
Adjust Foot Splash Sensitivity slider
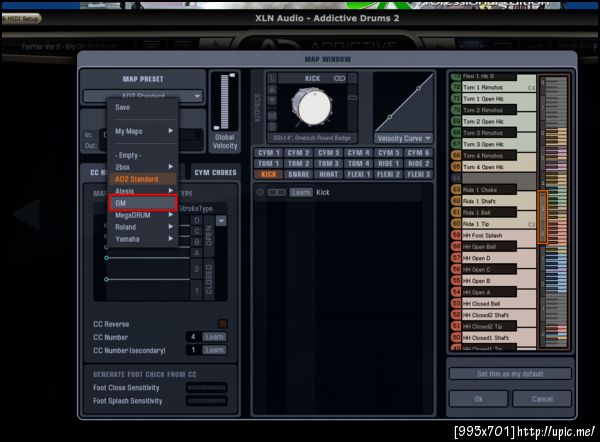pos(207,401)
